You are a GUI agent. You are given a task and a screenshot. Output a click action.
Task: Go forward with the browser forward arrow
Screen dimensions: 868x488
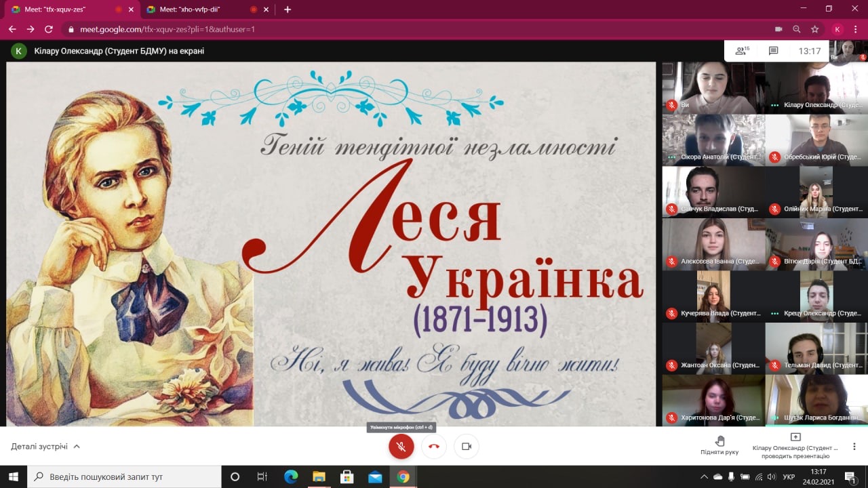click(x=31, y=29)
